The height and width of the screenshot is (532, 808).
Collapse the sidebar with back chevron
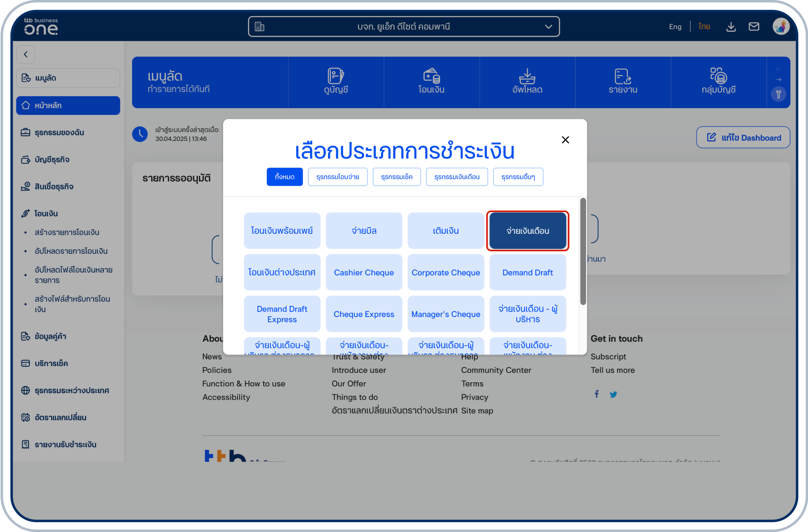pos(26,54)
